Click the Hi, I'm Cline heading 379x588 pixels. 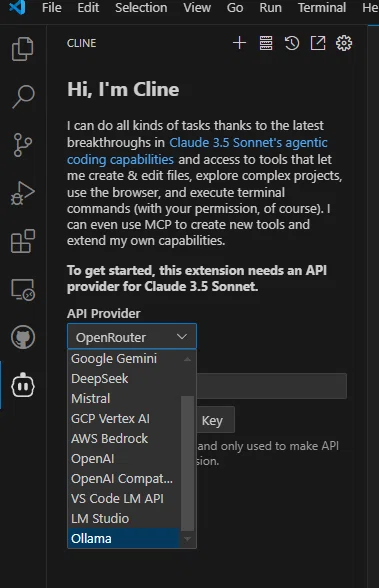(x=123, y=89)
